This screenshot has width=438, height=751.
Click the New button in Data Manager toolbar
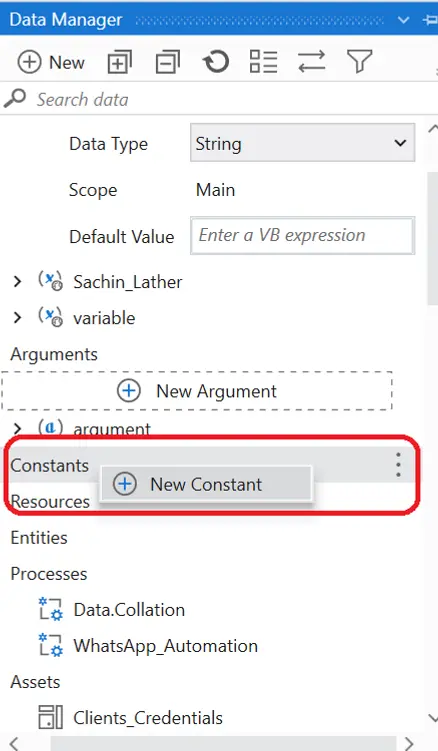[51, 63]
